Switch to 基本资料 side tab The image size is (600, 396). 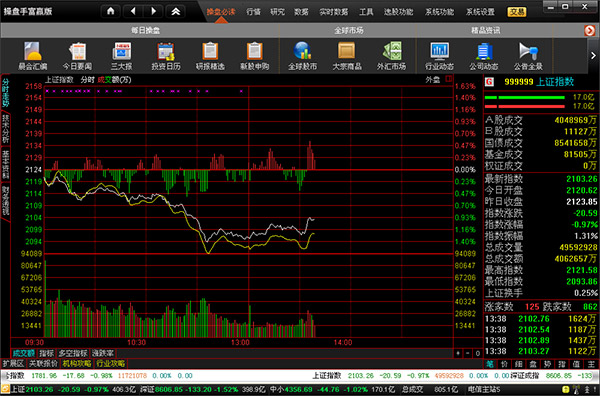click(6, 165)
